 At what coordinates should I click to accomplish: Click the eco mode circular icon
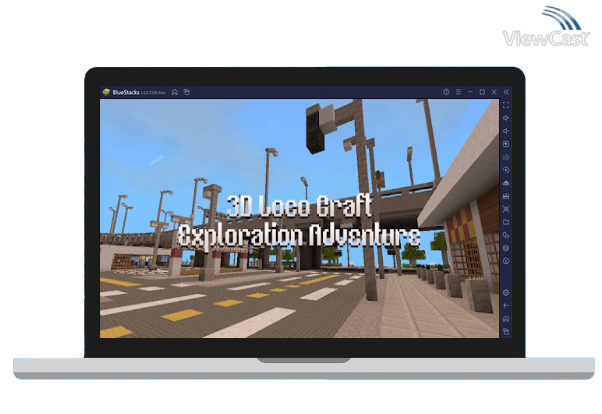click(x=506, y=261)
